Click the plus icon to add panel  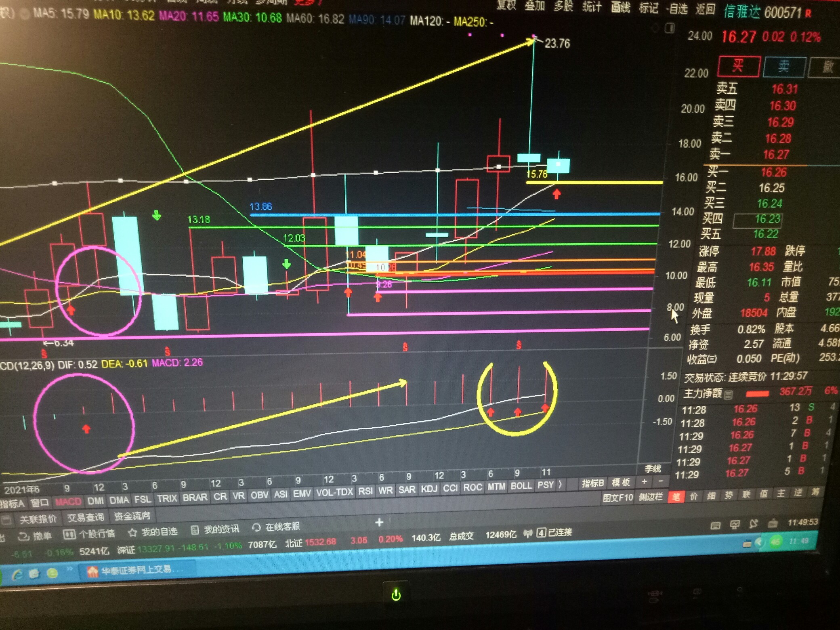click(x=379, y=523)
